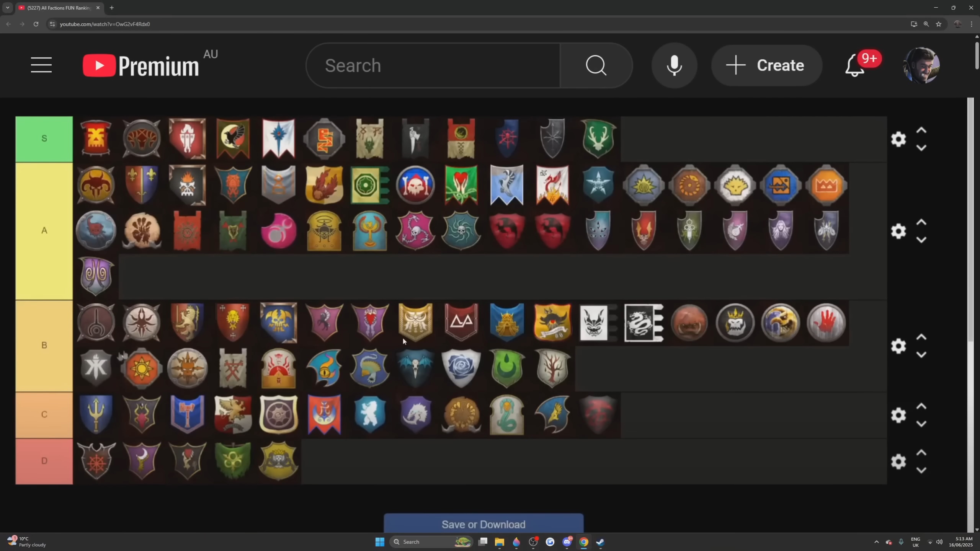Image resolution: width=980 pixels, height=551 pixels.
Task: Open the account avatar menu
Action: point(921,65)
